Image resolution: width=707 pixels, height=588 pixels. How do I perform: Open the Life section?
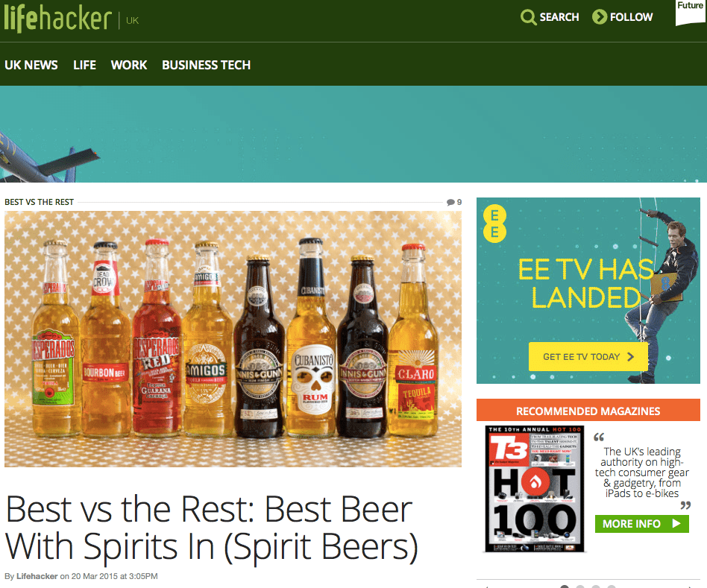coord(85,65)
